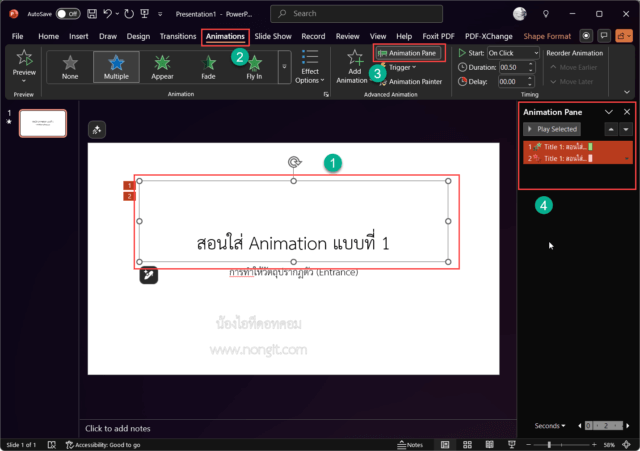Switch to the Insert tab

tap(79, 36)
